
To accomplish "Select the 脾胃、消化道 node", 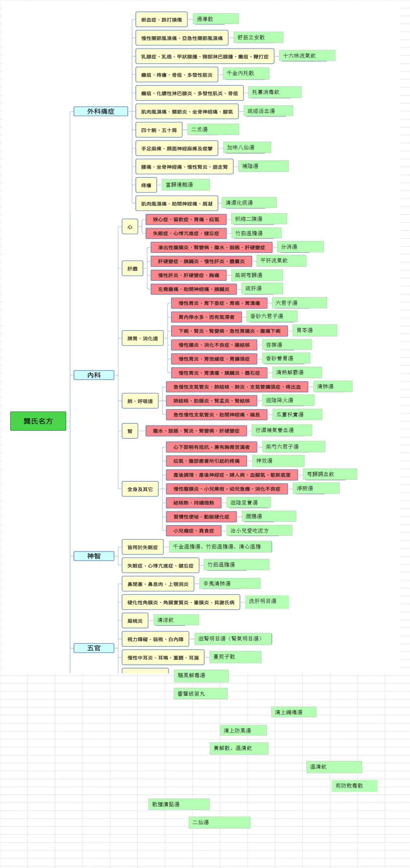I will (x=143, y=338).
